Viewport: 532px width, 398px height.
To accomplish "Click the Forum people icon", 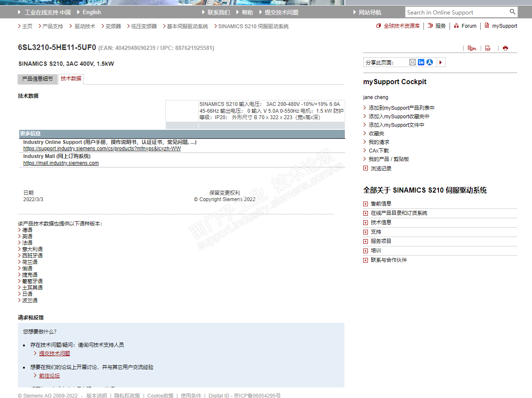I will (x=456, y=26).
